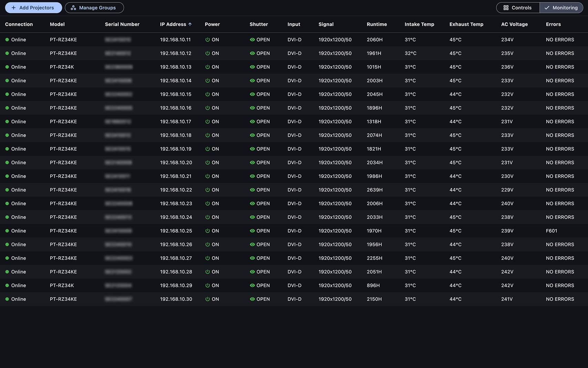Click the shutter eye icon for 192.168.10.22

point(252,190)
